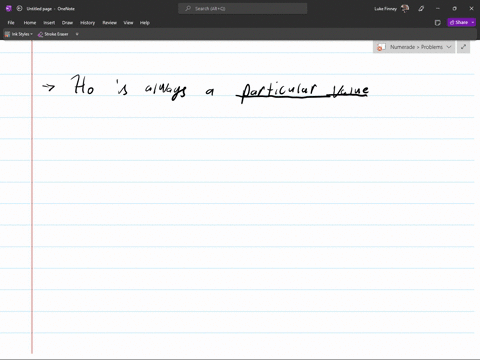Restore down the OneNote window
480x360 pixels.
click(454, 9)
